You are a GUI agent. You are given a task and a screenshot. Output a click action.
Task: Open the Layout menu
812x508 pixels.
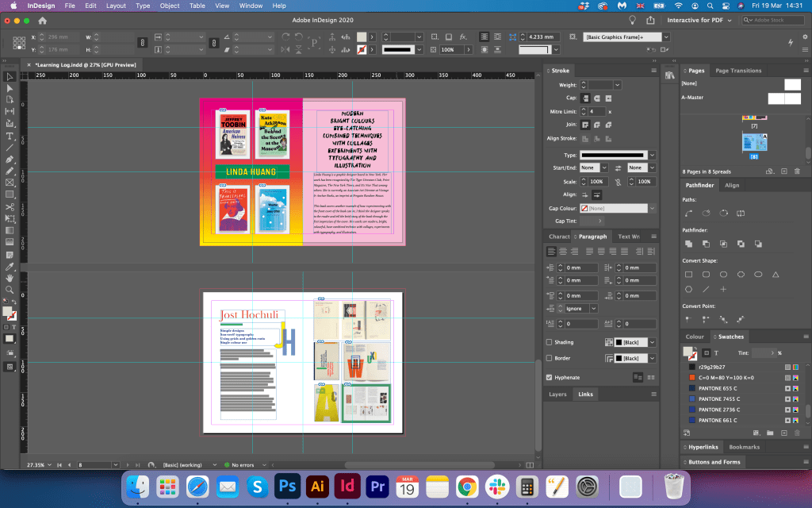(116, 6)
